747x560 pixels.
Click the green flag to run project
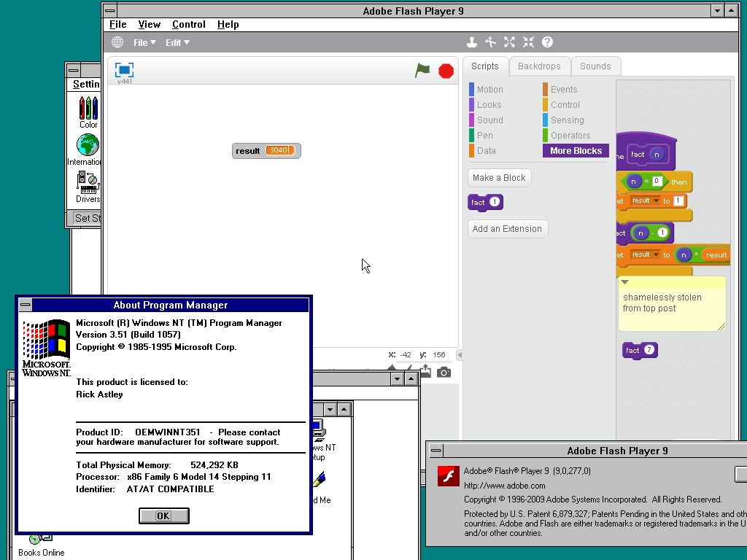[422, 71]
